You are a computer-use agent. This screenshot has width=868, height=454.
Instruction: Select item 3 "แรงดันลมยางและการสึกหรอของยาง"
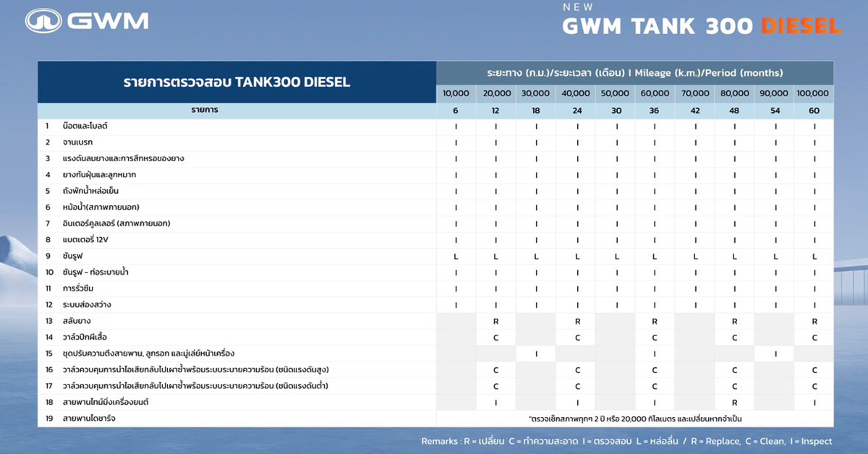tap(123, 158)
